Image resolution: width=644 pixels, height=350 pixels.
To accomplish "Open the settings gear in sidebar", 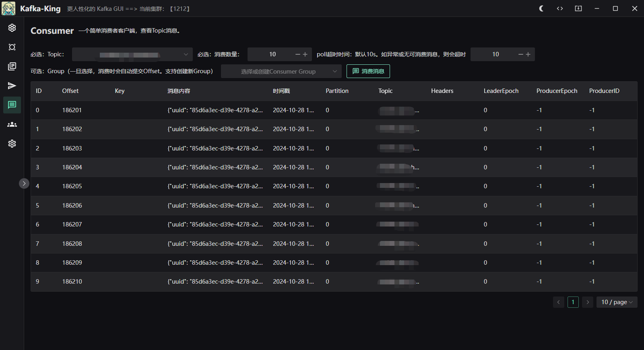I will coord(12,144).
